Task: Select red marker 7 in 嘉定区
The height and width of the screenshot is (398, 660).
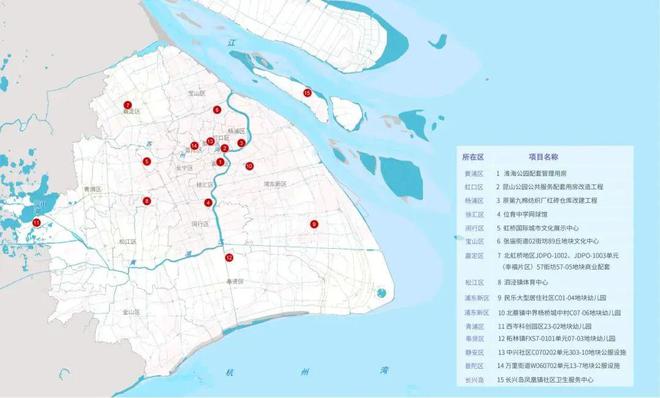Action: [x=128, y=105]
